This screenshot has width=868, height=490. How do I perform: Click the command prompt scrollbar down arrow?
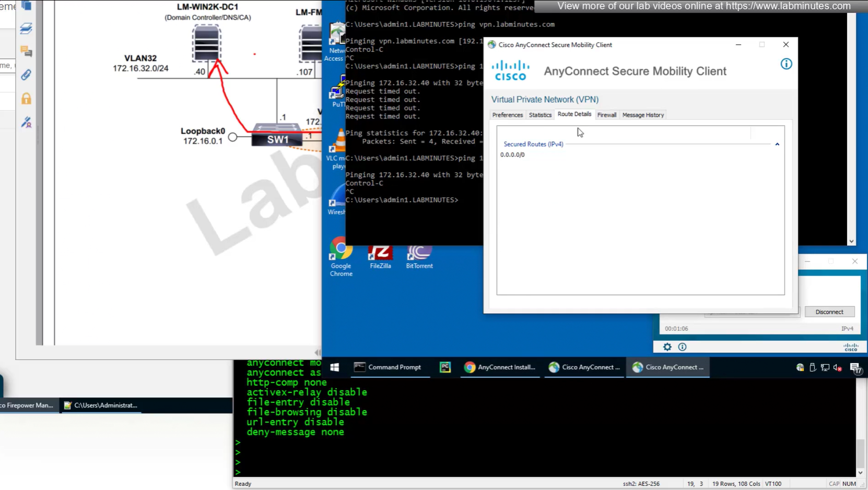pyautogui.click(x=851, y=242)
